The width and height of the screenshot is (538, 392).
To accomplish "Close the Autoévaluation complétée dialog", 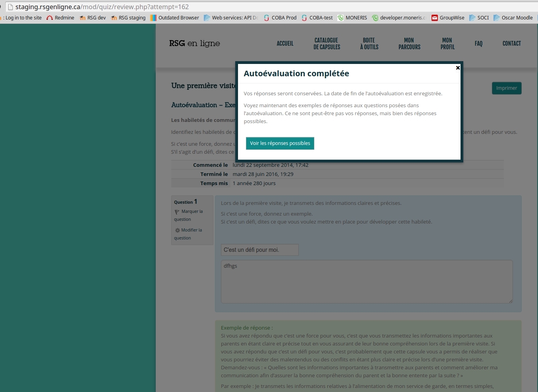I will pos(458,68).
